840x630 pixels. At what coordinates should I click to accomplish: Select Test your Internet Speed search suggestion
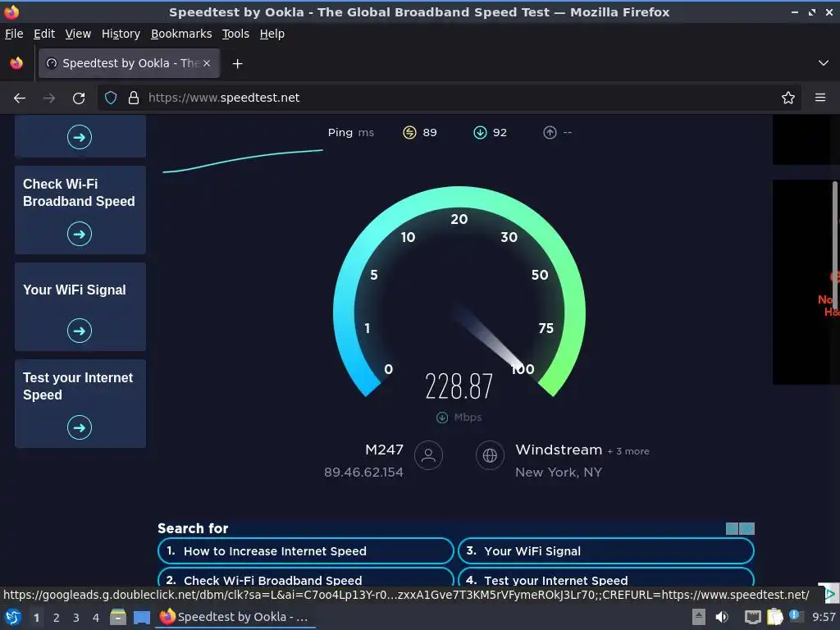[x=606, y=577]
